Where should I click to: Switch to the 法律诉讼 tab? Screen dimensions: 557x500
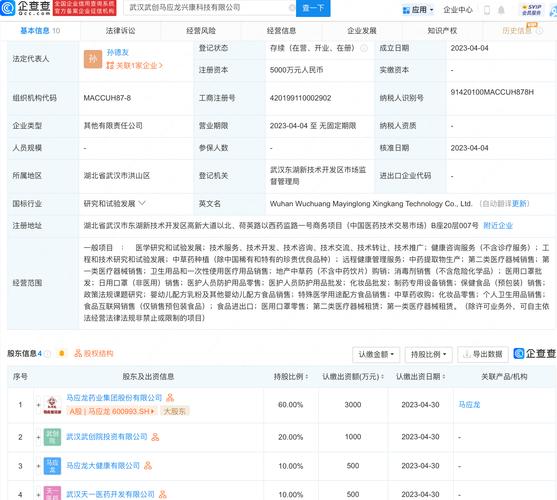[x=120, y=31]
